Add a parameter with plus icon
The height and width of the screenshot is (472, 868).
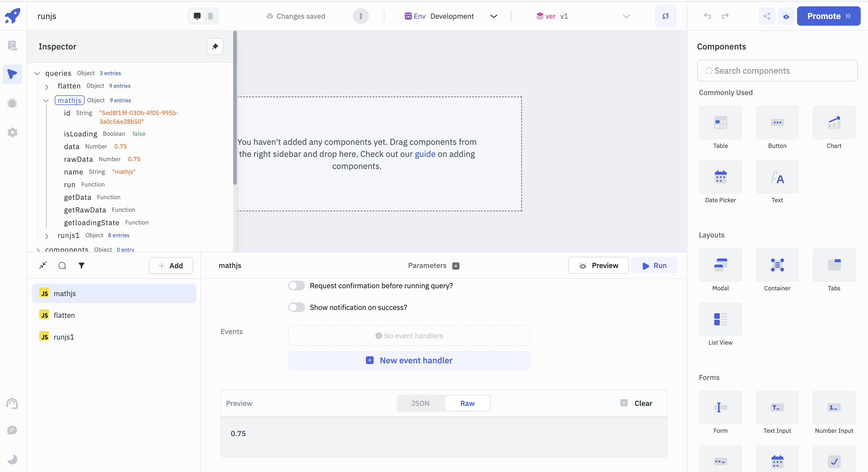tap(456, 266)
